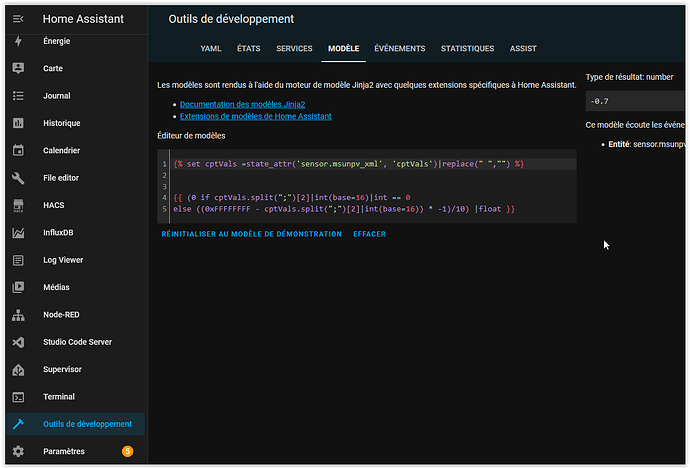Click the Énergie lightning bolt icon
Image resolution: width=690 pixels, height=468 pixels.
coord(18,41)
